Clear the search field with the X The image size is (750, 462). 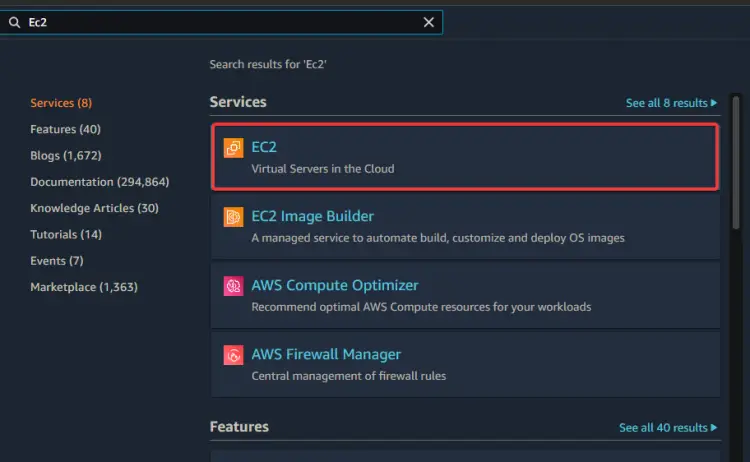coord(429,22)
